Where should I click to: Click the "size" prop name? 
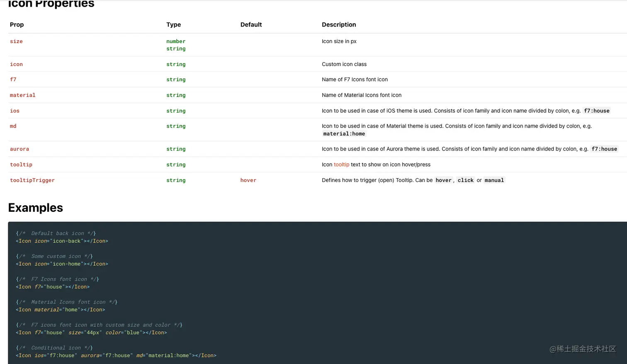pos(16,41)
